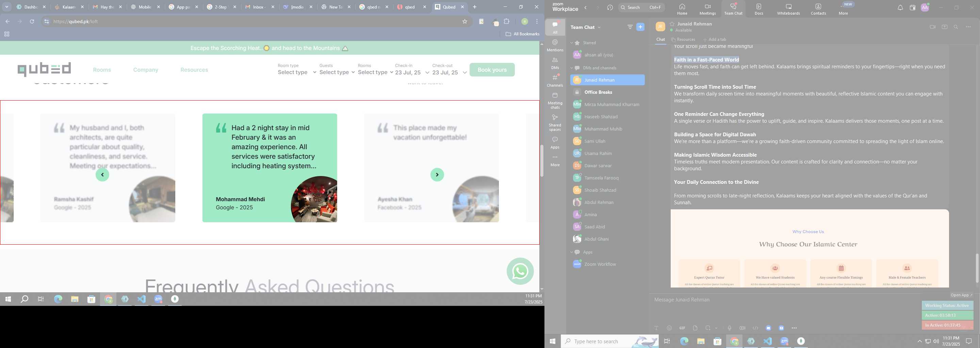Click the filter chats icon
The width and height of the screenshot is (980, 348).
click(x=630, y=27)
